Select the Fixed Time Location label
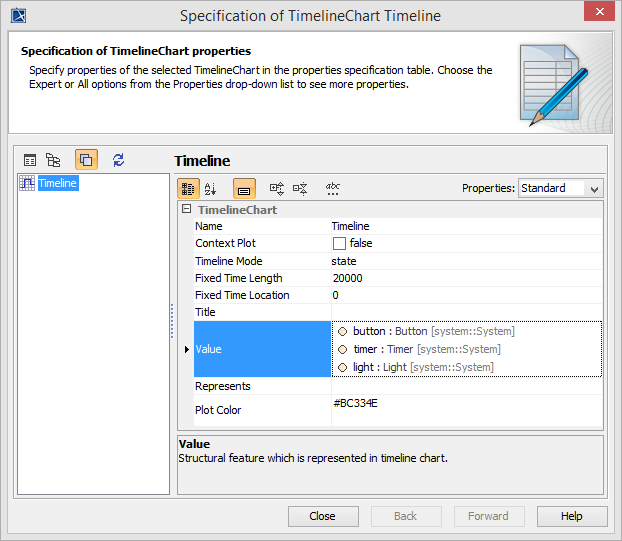The height and width of the screenshot is (541, 622). 242,295
